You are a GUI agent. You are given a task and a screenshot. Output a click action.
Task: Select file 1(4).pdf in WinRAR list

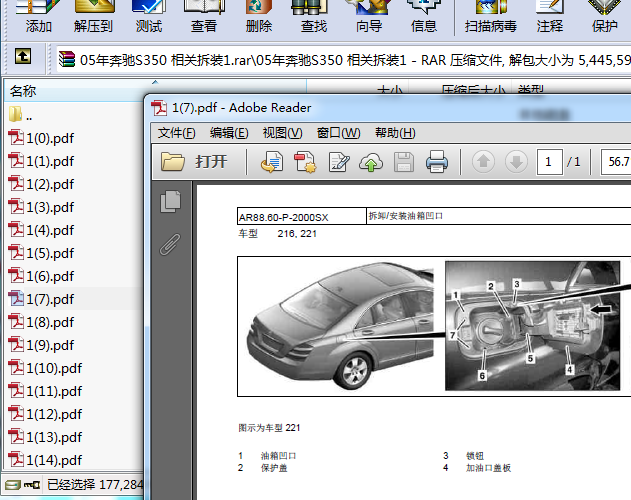pyautogui.click(x=41, y=230)
